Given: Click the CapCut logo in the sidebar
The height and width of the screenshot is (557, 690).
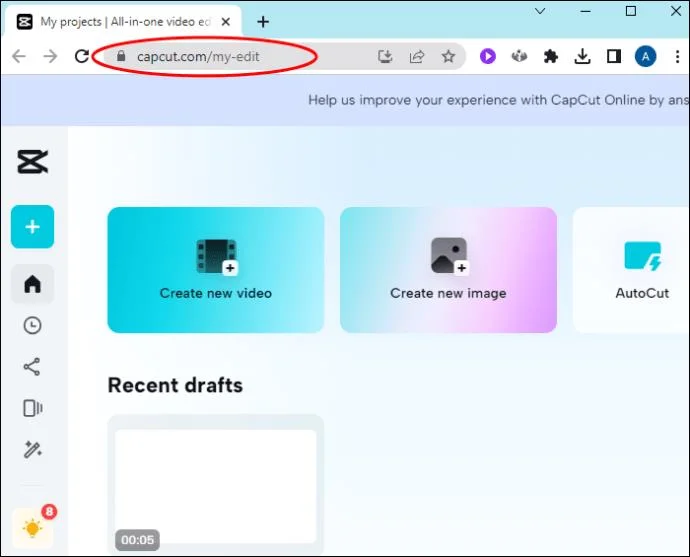Looking at the screenshot, I should 32,161.
